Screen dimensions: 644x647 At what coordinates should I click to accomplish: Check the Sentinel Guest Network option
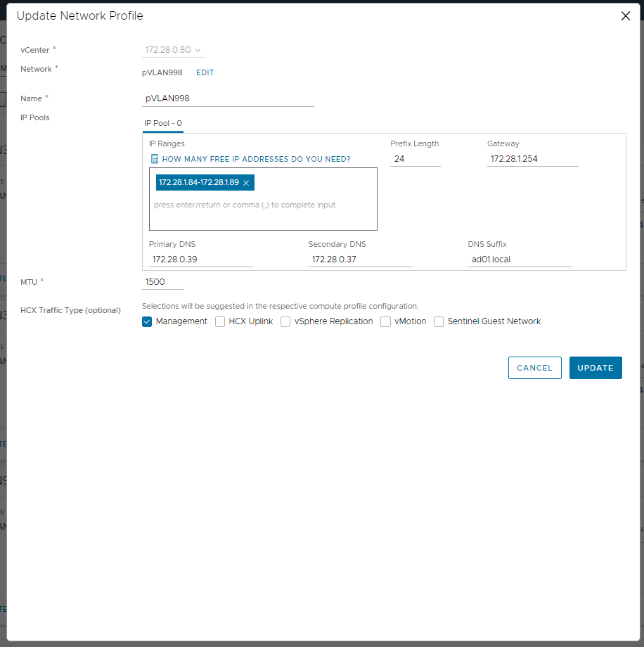pos(439,321)
